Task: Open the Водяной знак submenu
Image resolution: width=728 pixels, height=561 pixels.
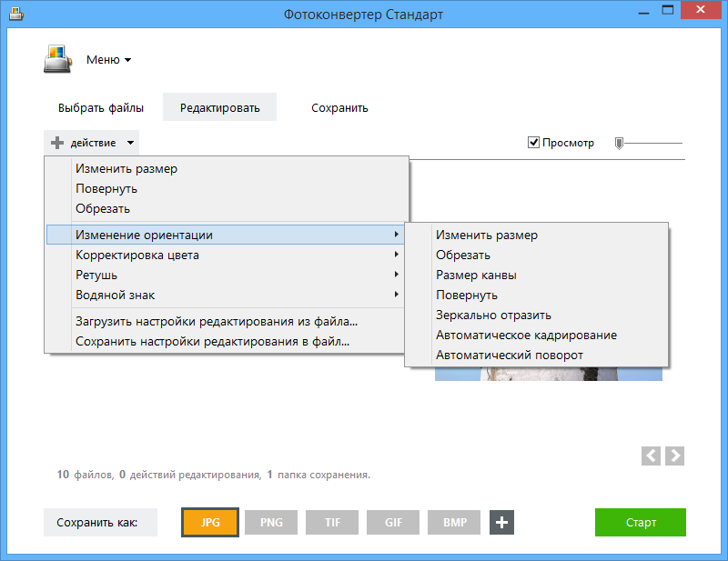Action: click(x=226, y=295)
